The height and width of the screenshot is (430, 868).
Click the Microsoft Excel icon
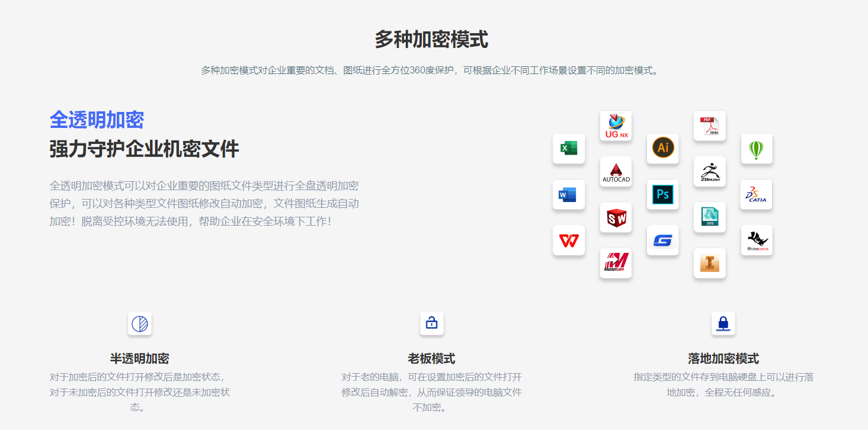click(568, 149)
